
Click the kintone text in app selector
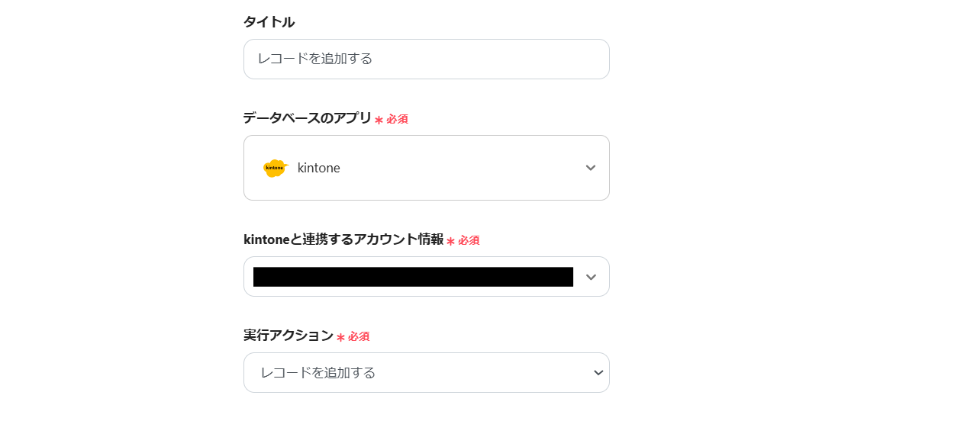click(319, 168)
